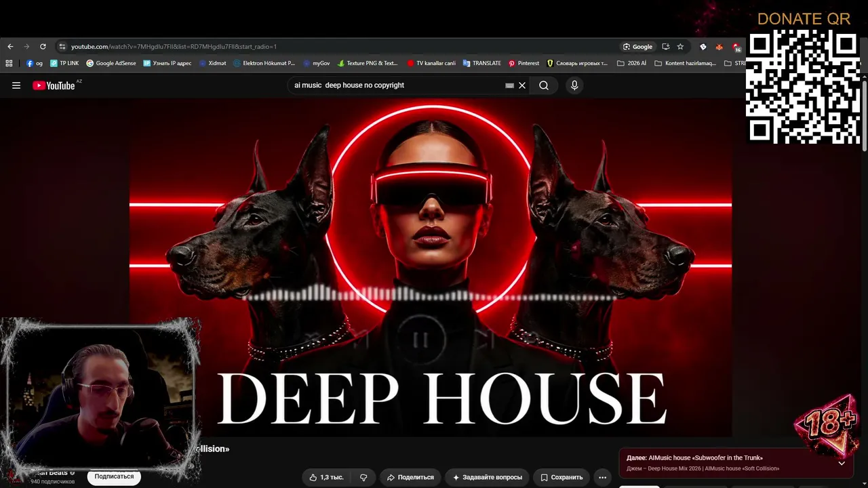Click the magnifier search button
Screen dimensions: 868x488
(544, 85)
